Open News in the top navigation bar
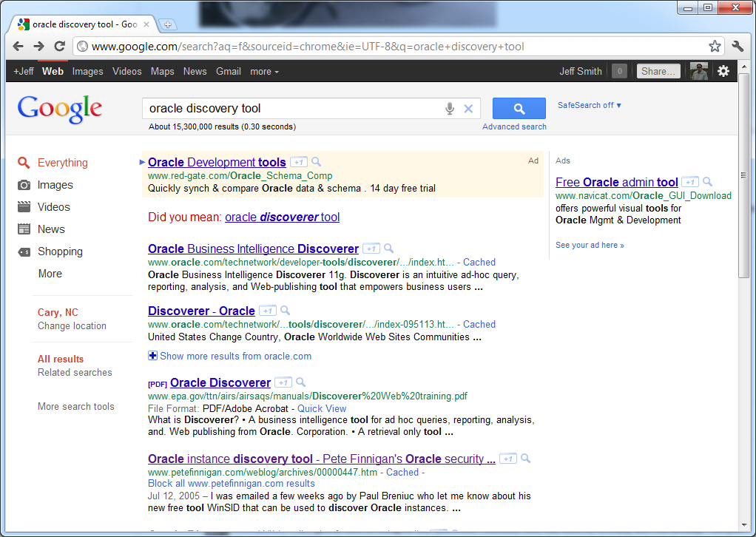 [195, 71]
